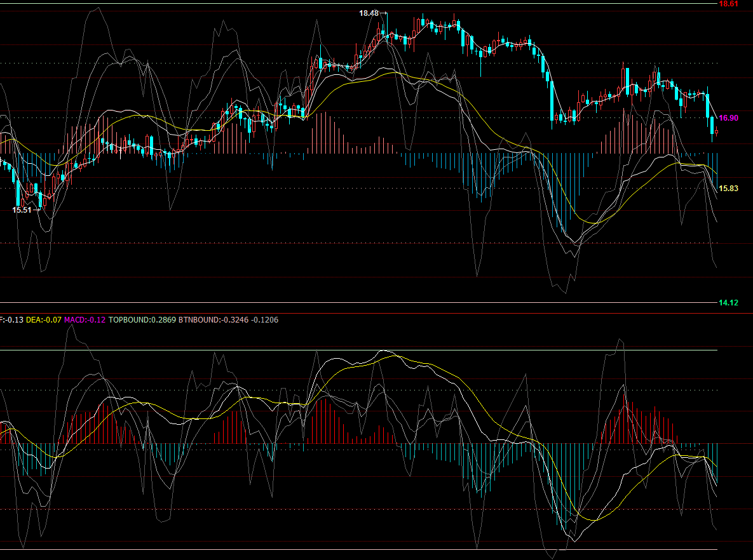Select the magenta 16.90 price label
This screenshot has width=753, height=560.
click(728, 118)
